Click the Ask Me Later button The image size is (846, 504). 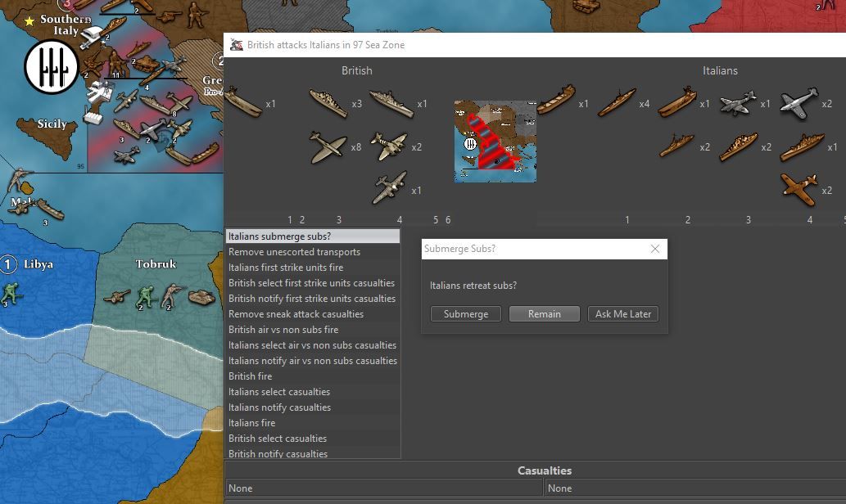pos(622,314)
